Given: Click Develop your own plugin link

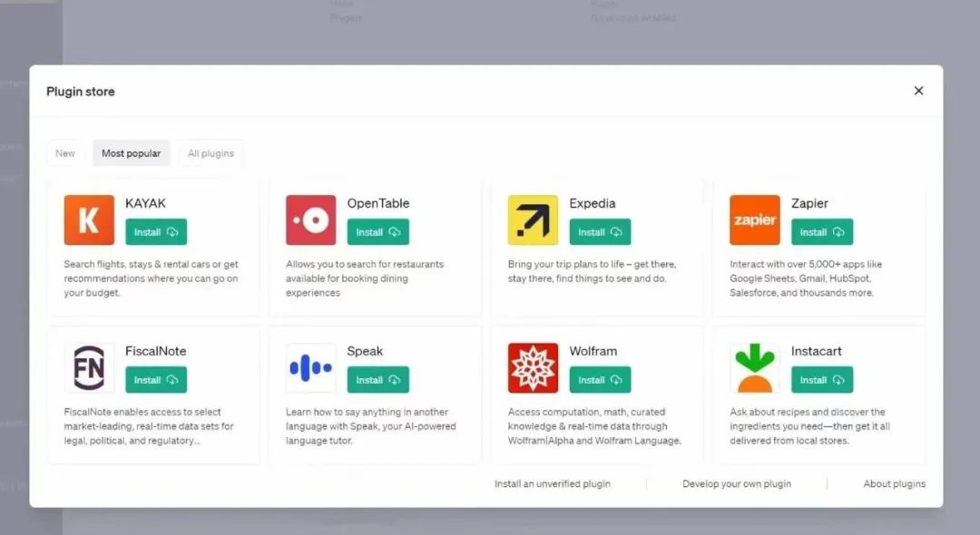Looking at the screenshot, I should point(736,484).
